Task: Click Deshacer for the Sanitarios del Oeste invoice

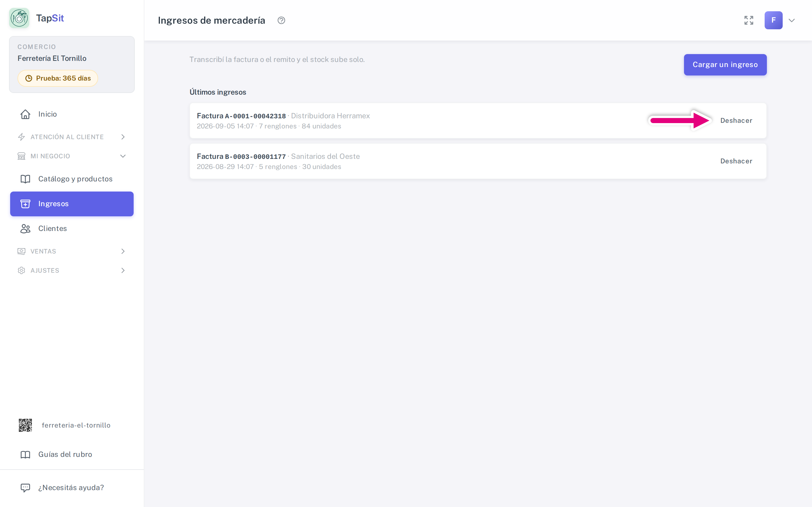Action: click(x=736, y=161)
